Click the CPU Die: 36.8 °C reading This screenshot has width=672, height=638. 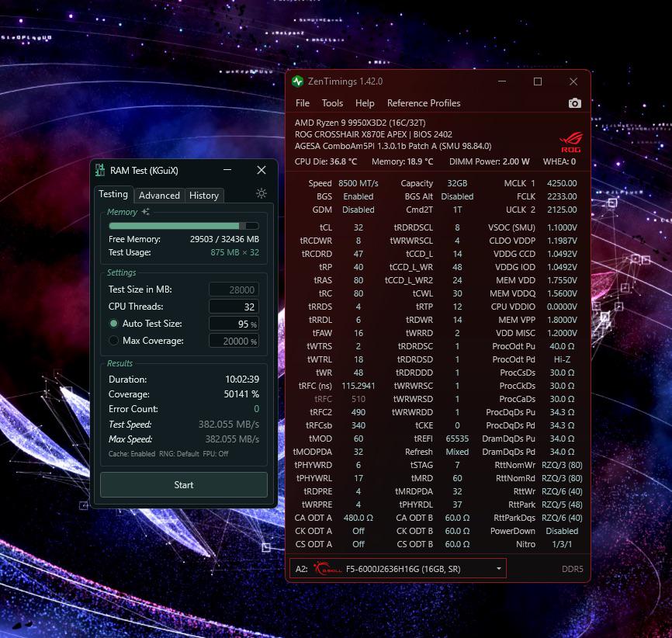pos(326,161)
